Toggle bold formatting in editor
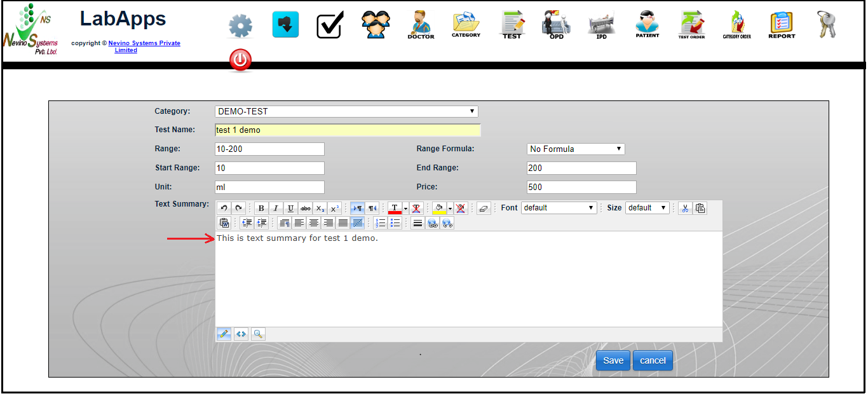The image size is (868, 396). (x=261, y=208)
